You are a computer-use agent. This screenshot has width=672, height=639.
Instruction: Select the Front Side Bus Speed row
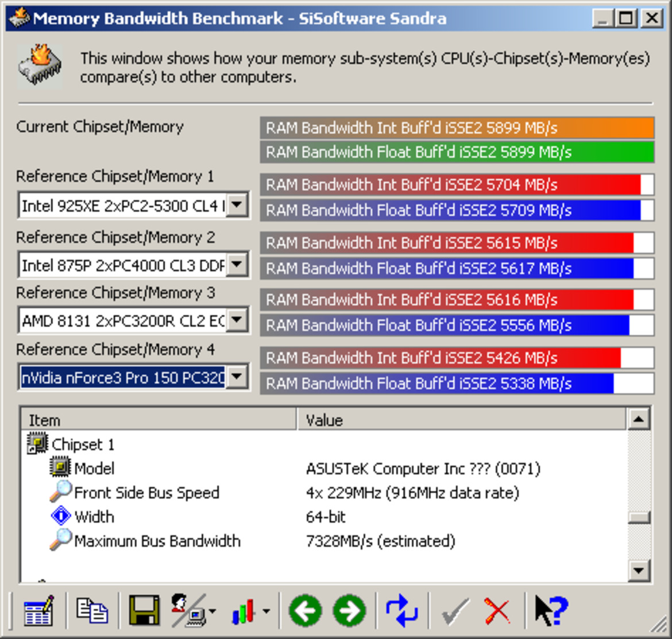[146, 493]
